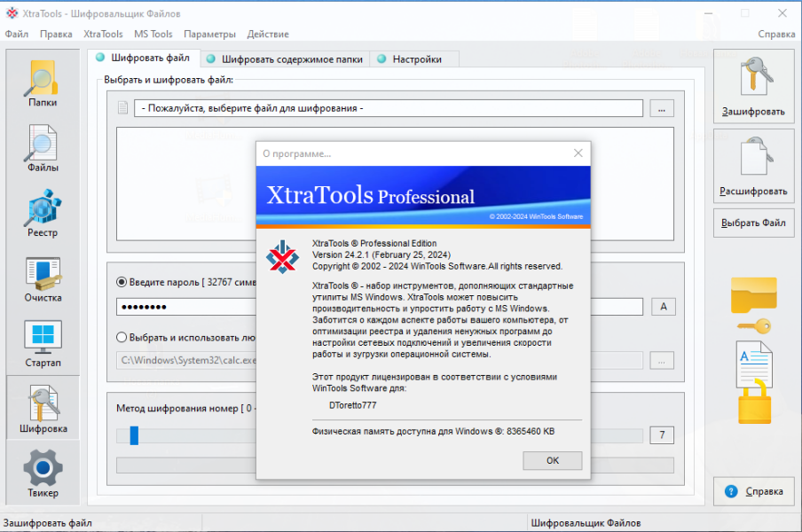Open the Действие menu
Screen dimensions: 802x532
(268, 35)
